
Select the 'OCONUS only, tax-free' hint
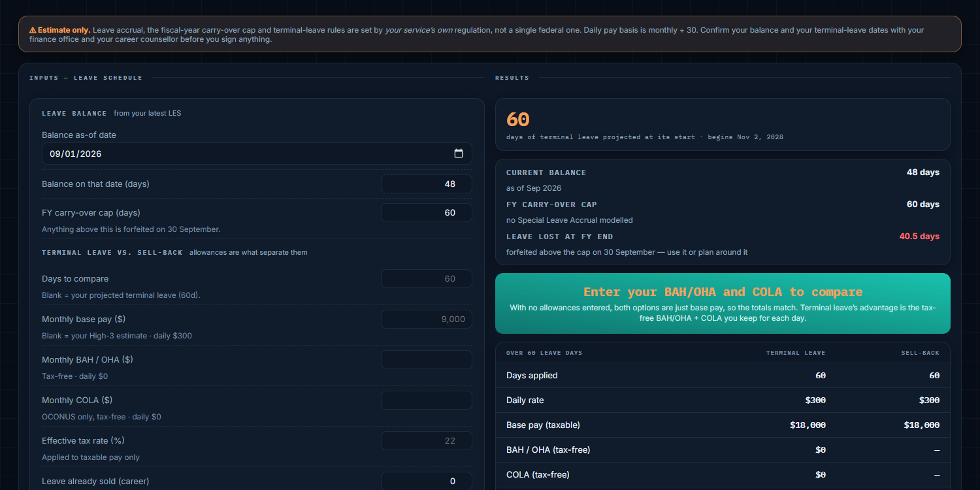click(101, 417)
